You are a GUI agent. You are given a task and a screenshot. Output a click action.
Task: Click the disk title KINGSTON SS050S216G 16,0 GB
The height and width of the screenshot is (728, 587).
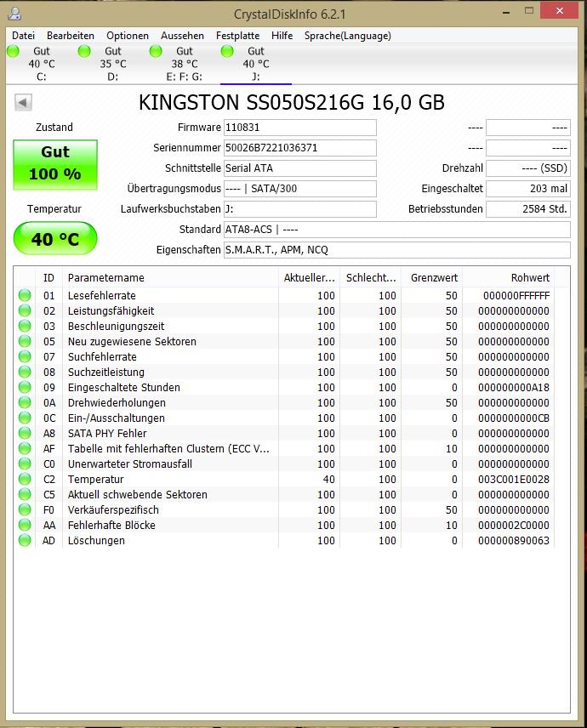pyautogui.click(x=292, y=103)
